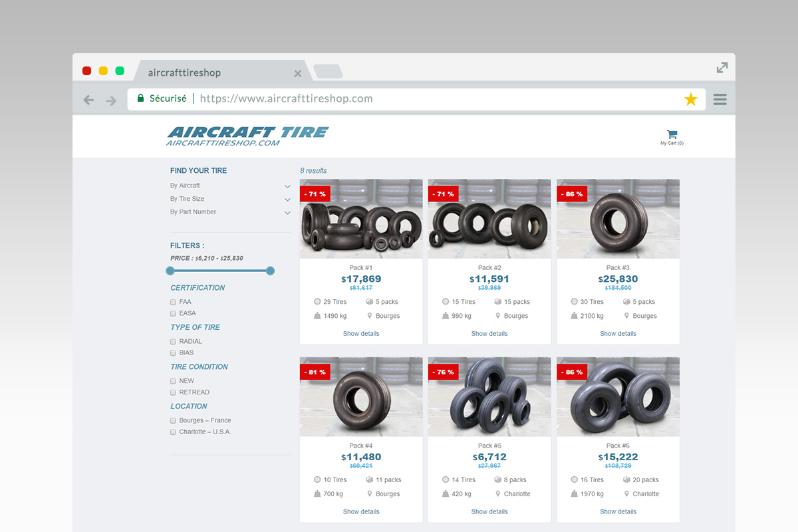Click the browser forward arrow
Viewport: 798px width, 532px height.
(x=111, y=100)
